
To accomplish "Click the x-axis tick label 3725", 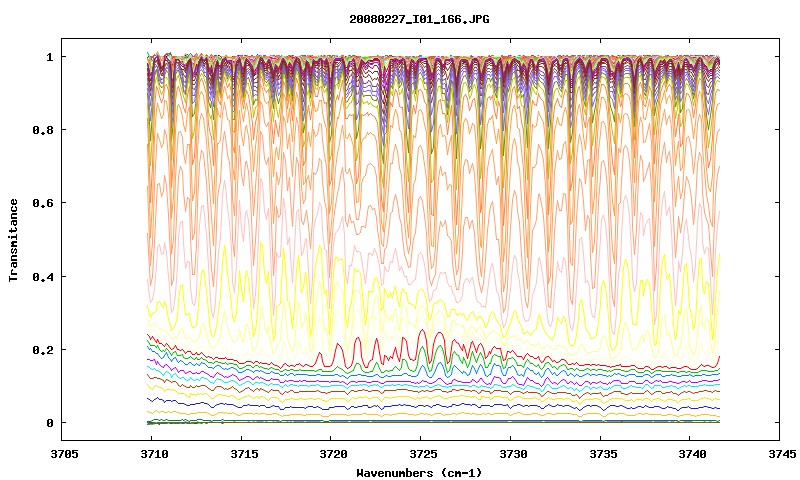I will point(423,454).
